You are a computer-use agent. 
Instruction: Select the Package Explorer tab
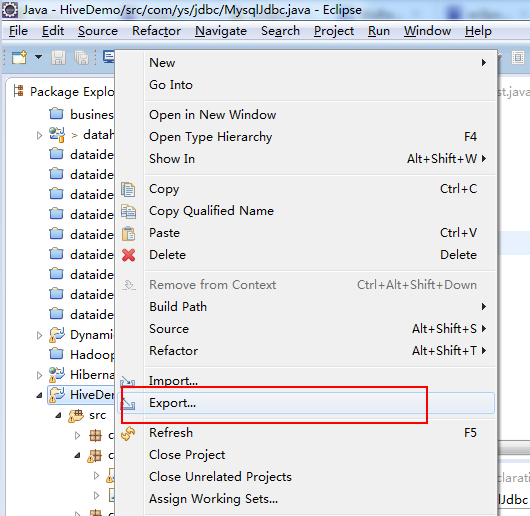[x=64, y=92]
